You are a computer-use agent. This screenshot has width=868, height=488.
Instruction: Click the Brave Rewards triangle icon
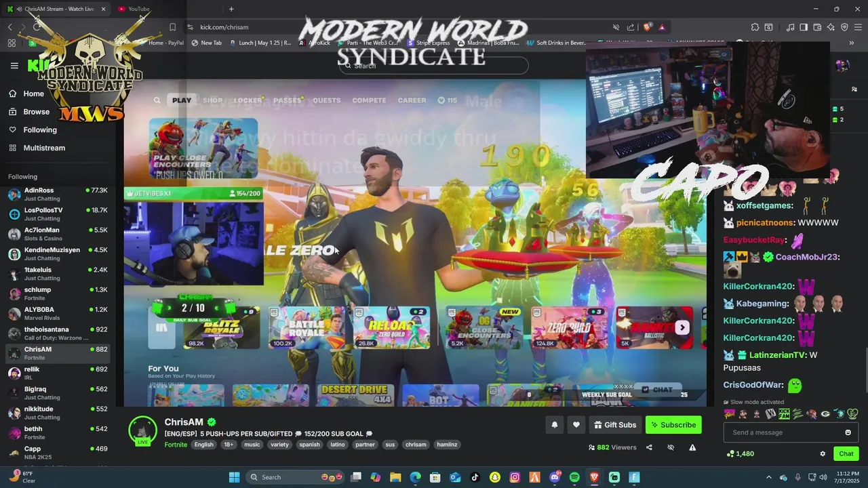[662, 27]
